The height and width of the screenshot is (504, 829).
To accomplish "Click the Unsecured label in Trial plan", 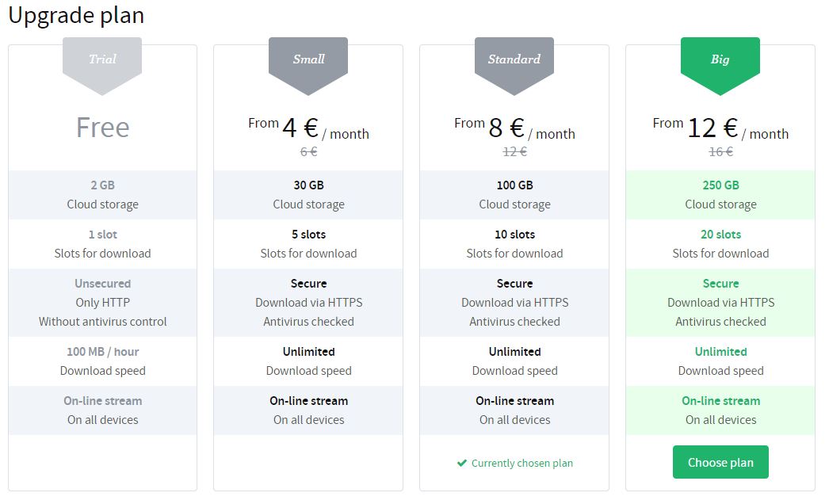I will pyautogui.click(x=102, y=284).
